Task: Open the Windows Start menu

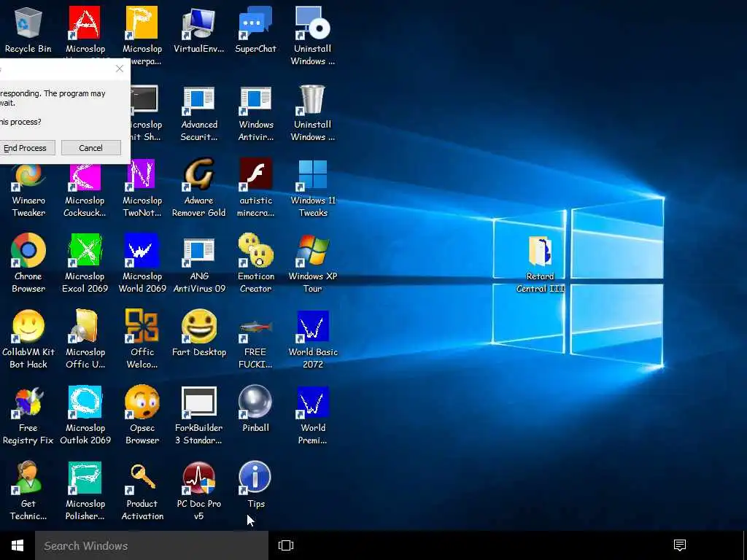Action: coord(18,545)
